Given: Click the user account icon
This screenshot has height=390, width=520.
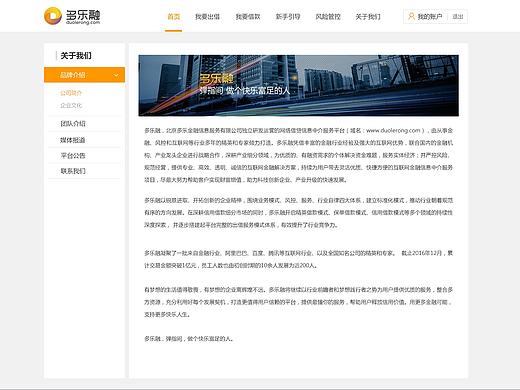Looking at the screenshot, I should tap(411, 16).
